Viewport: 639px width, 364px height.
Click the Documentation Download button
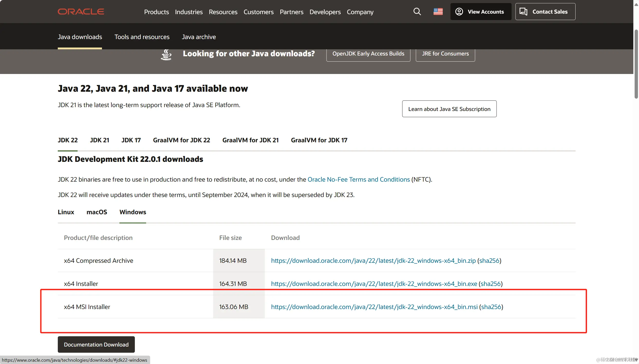[x=96, y=344]
